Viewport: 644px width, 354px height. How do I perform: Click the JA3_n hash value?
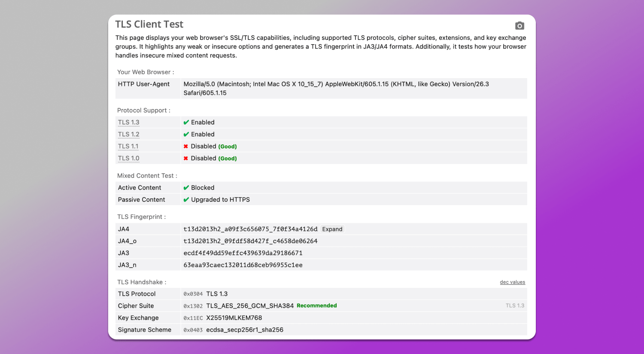243,265
